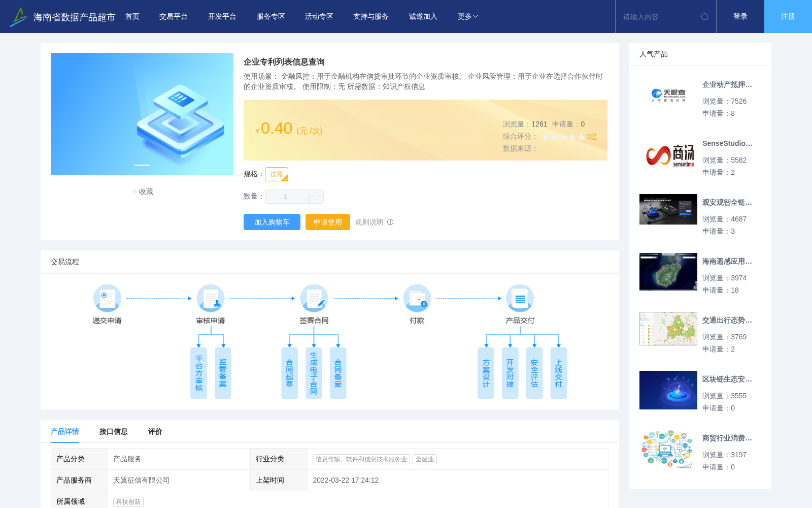Screen dimensions: 812x508
Task: Open 区块链生态安 product thumbnail
Action: pyautogui.click(x=668, y=390)
